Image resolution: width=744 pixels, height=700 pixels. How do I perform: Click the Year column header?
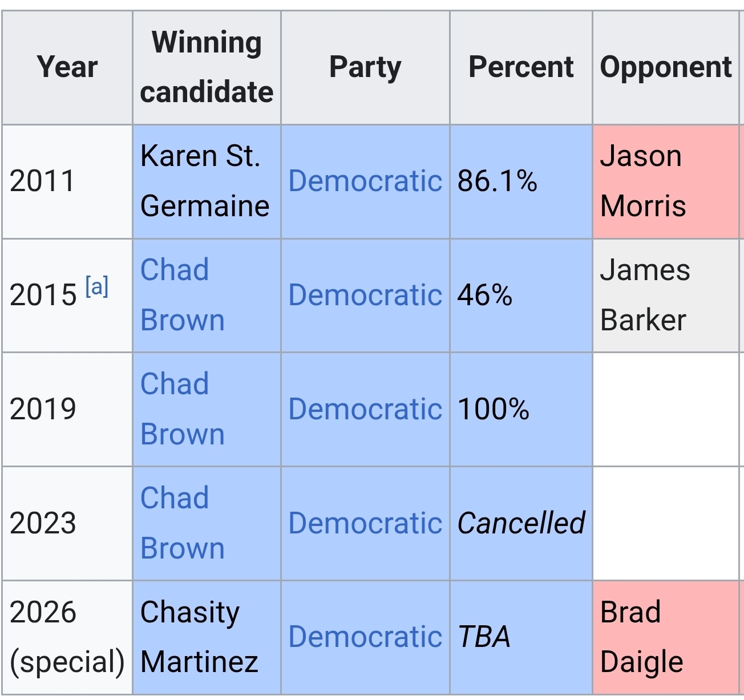click(67, 67)
